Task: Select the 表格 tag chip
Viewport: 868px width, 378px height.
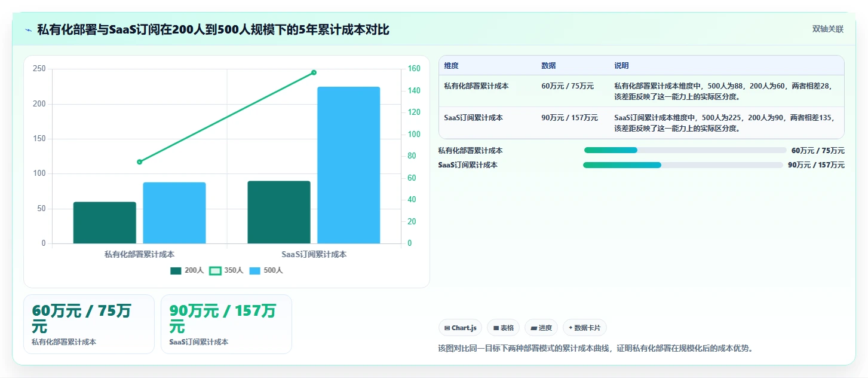Action: click(x=503, y=328)
